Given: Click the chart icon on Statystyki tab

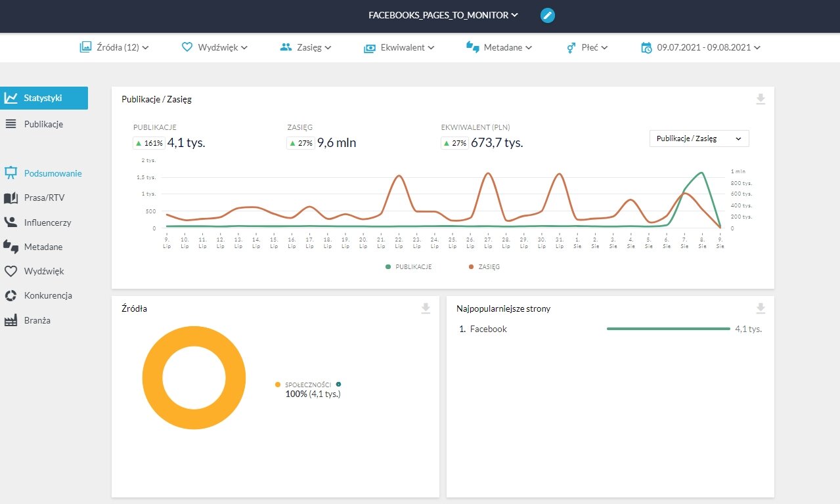Looking at the screenshot, I should click(11, 98).
